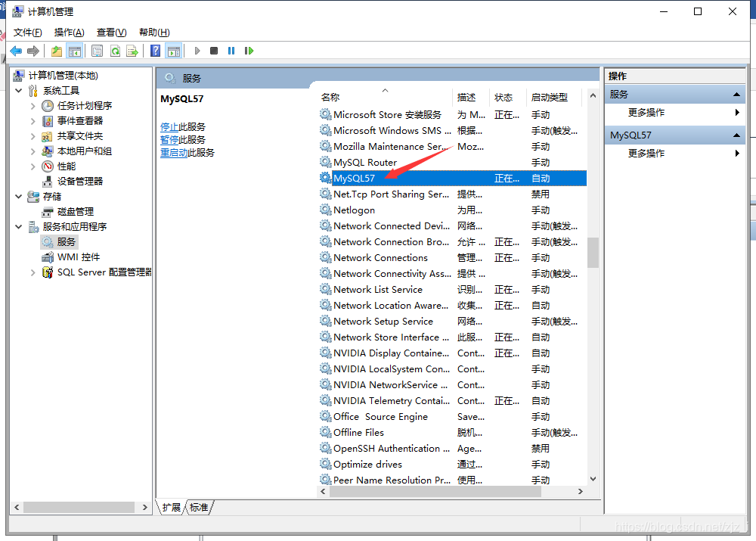Screen dimensions: 756x541
Task: Open the 查看(V) menu
Action: click(x=111, y=33)
